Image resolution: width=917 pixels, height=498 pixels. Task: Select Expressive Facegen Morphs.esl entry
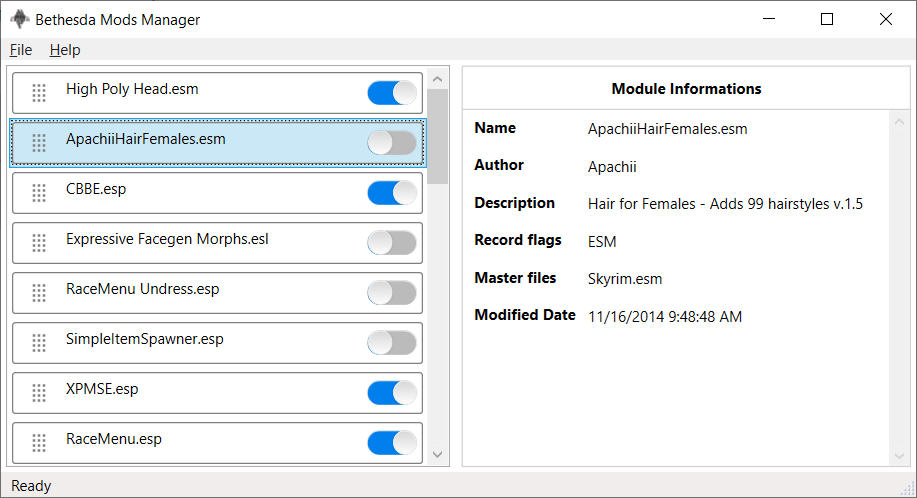217,243
